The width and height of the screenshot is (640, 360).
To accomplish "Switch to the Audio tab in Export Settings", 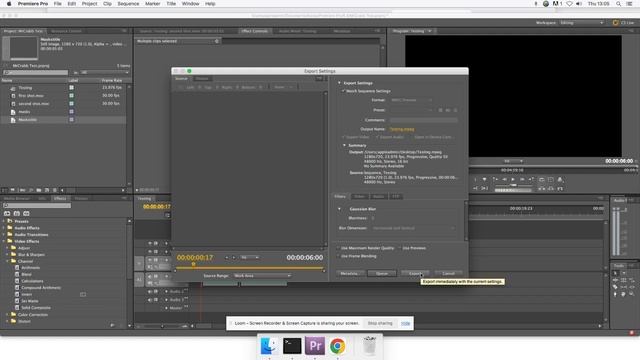I will (x=378, y=197).
